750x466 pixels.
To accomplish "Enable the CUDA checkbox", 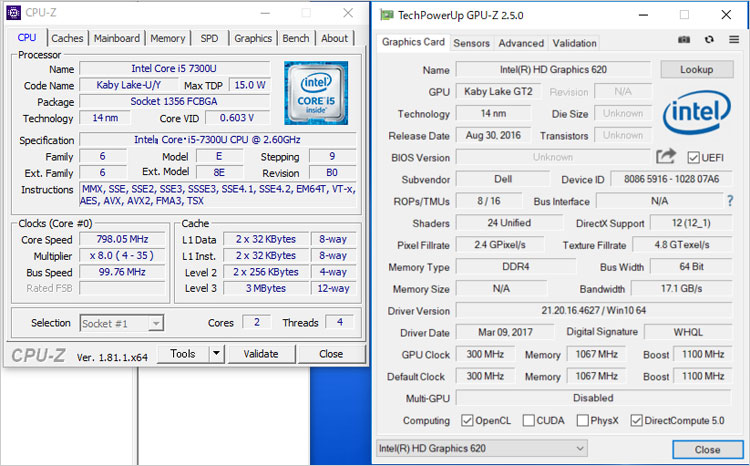I will click(x=529, y=420).
